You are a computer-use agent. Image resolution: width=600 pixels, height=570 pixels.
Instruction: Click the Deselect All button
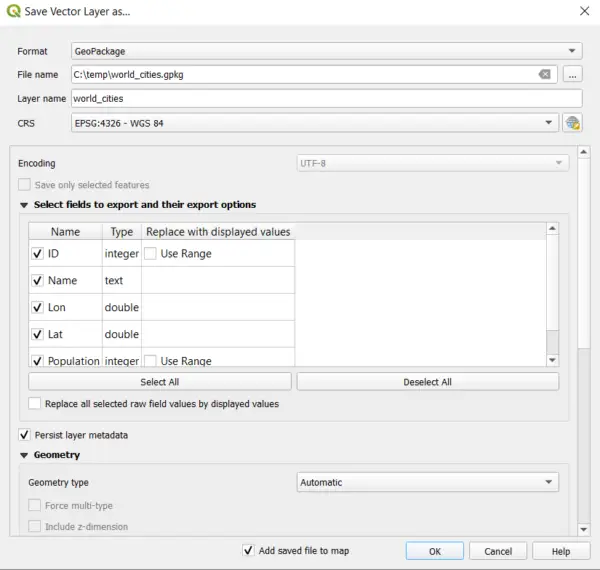point(427,382)
